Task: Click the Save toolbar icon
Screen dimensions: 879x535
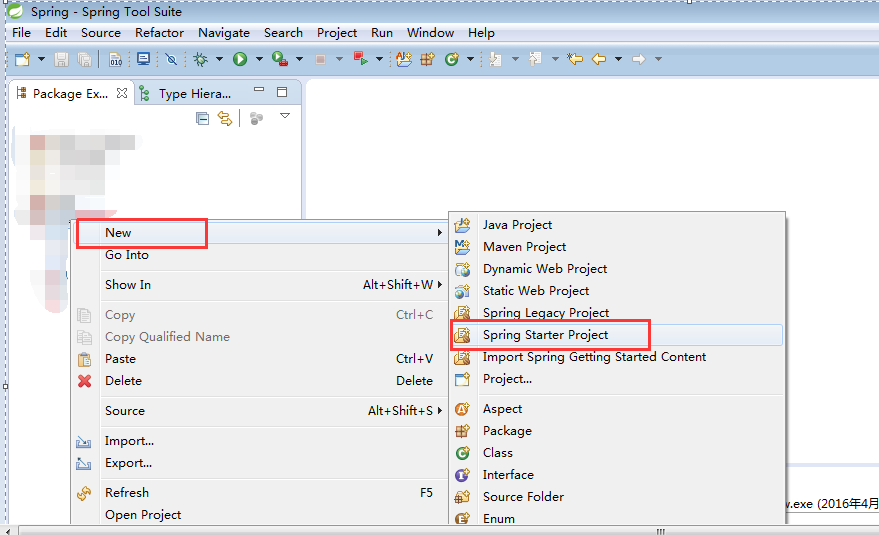Action: click(61, 59)
